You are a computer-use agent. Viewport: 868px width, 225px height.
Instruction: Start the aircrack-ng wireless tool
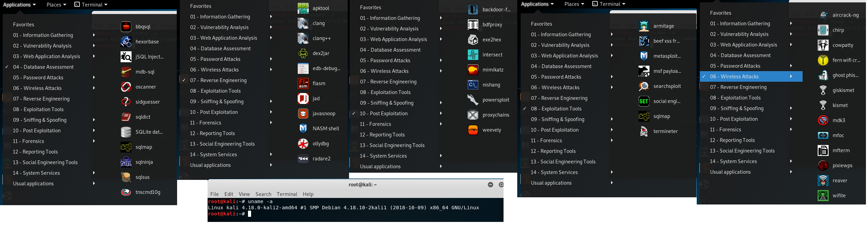point(823,15)
